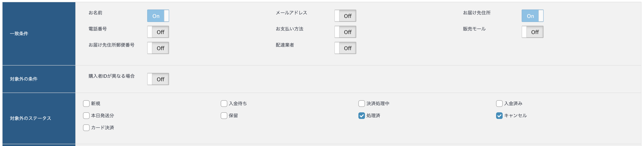Check the 入金済み status checkbox
The height and width of the screenshot is (146, 644).
pyautogui.click(x=499, y=103)
